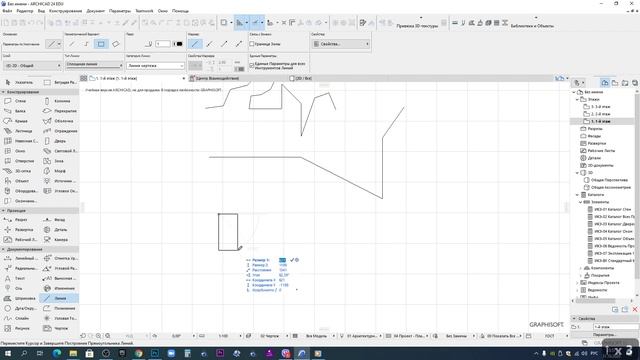Toggle the 3D / Все tab checkbox icon
This screenshot has width=640, height=360.
tap(292, 78)
